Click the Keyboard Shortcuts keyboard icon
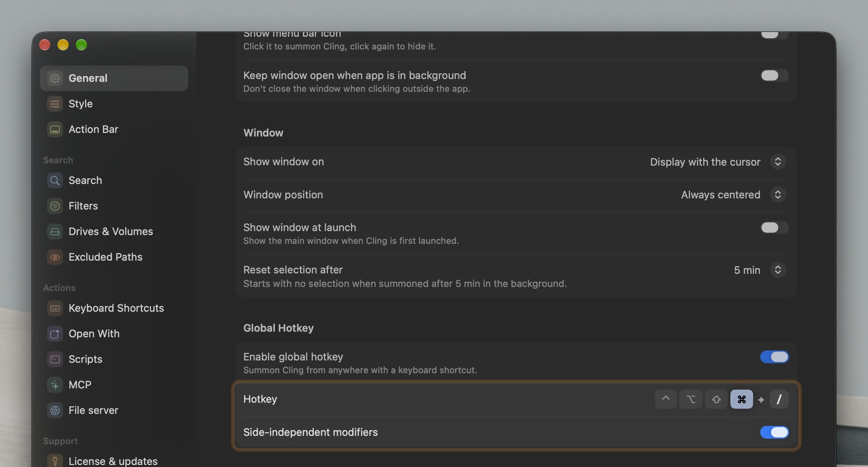 [x=55, y=308]
